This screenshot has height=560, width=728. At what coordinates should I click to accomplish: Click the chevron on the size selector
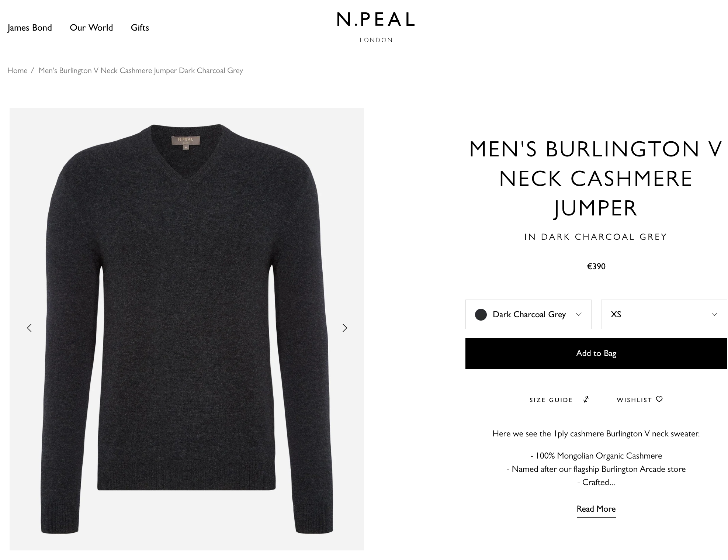(714, 314)
